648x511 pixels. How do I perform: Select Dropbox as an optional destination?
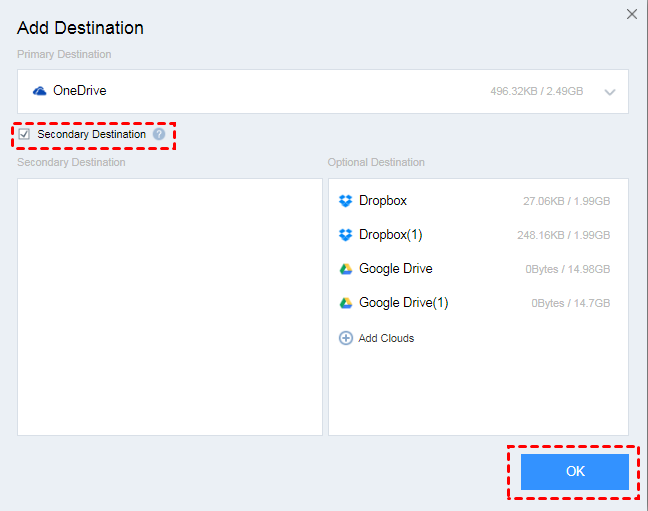(x=383, y=201)
